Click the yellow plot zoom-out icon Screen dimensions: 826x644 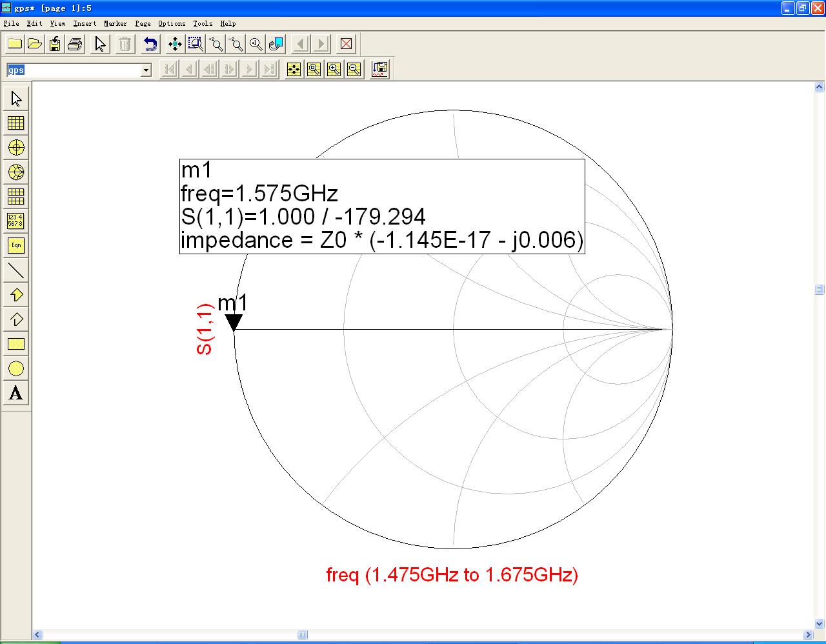(354, 69)
